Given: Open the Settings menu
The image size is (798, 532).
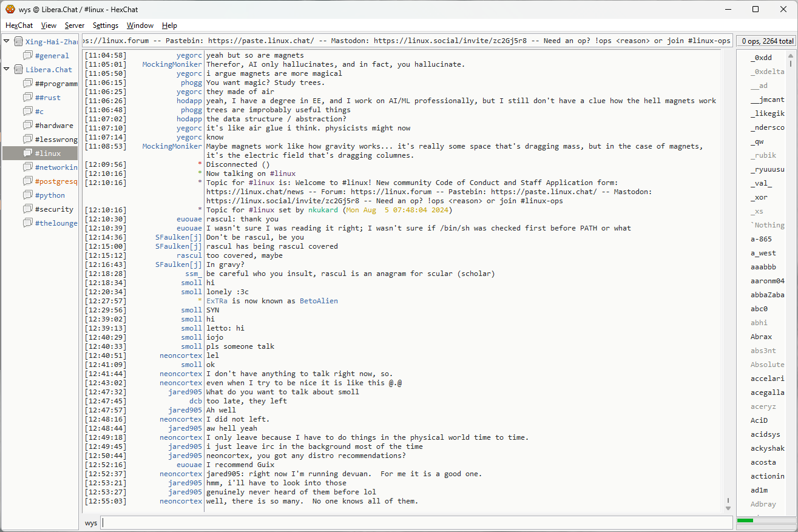Looking at the screenshot, I should coord(105,25).
